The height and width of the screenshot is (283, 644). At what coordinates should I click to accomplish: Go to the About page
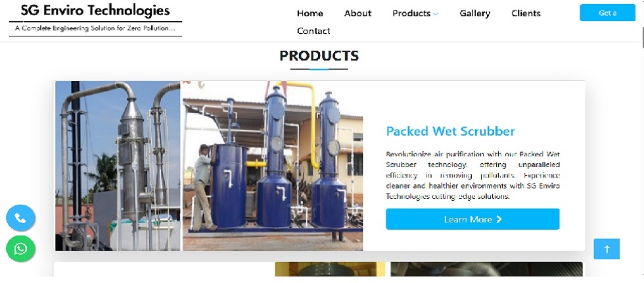tap(357, 13)
